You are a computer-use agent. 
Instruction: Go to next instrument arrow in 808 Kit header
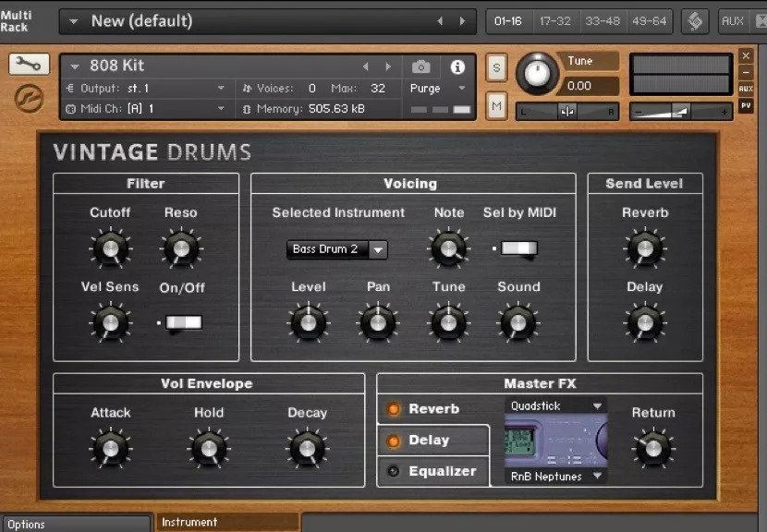(388, 66)
